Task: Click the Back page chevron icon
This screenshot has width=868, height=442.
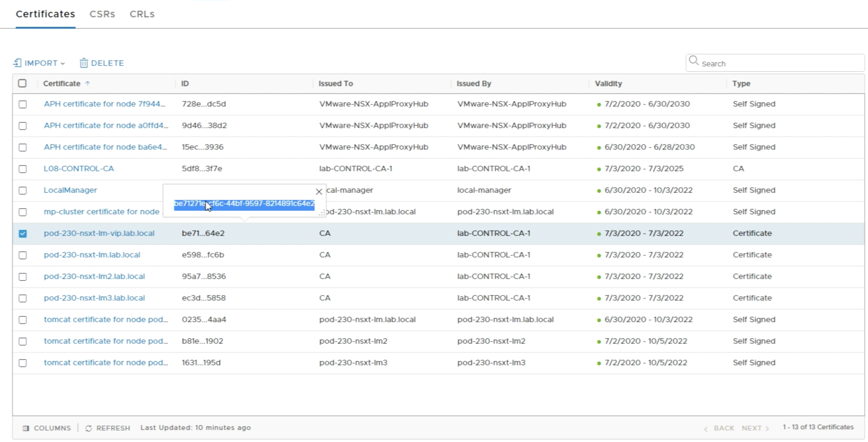Action: (706, 428)
